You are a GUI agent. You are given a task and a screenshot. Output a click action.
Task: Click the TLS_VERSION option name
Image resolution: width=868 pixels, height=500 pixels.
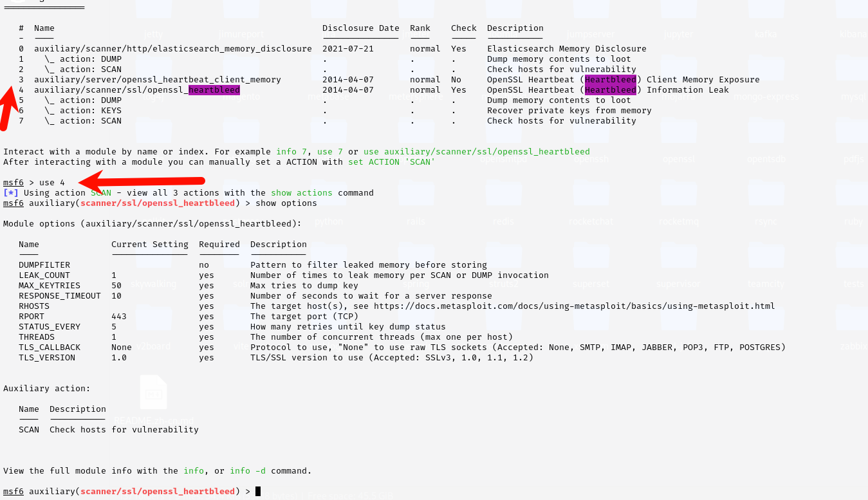(47, 358)
